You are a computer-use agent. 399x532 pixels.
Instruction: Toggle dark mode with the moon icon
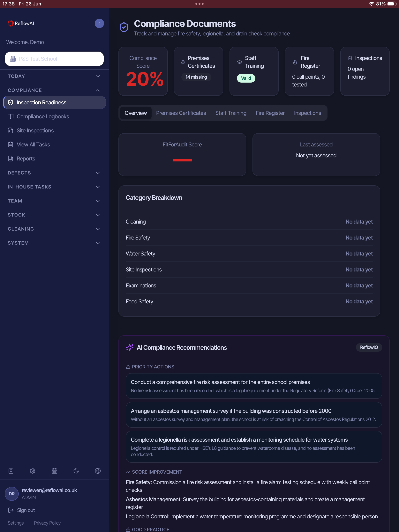76,471
